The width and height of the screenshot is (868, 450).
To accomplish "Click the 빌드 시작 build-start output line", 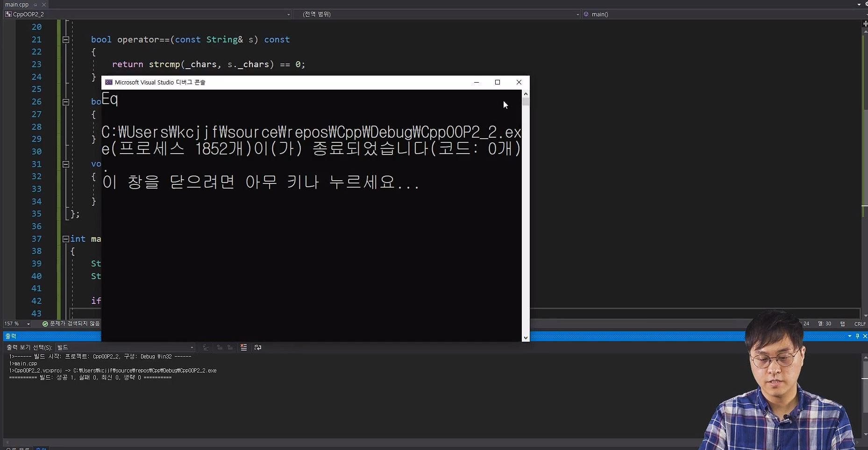I will click(100, 357).
